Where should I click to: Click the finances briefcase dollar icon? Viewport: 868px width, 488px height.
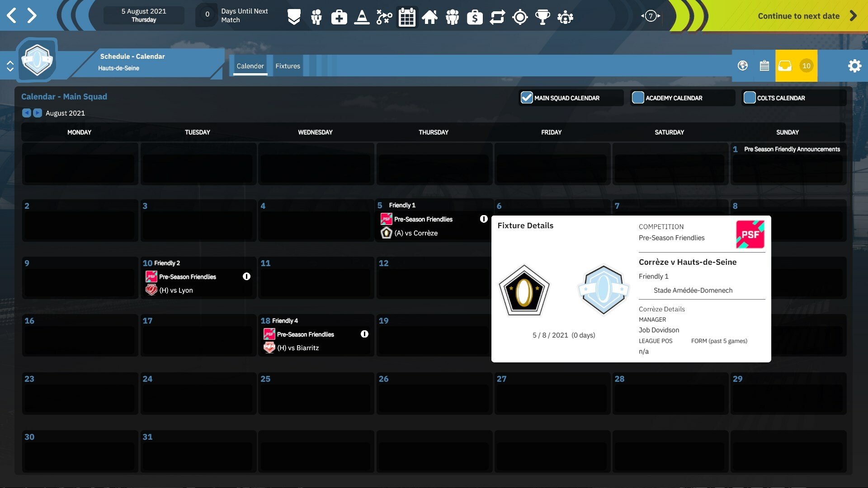[475, 17]
